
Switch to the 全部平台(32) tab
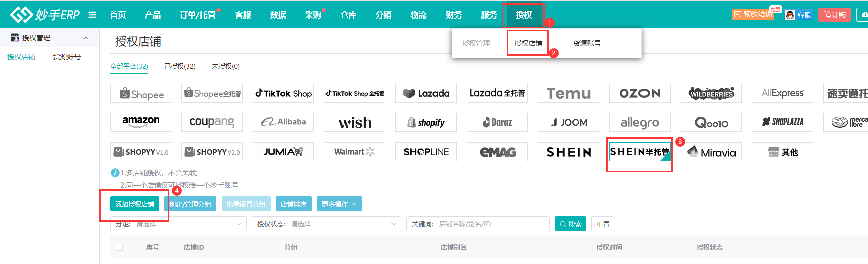[129, 66]
